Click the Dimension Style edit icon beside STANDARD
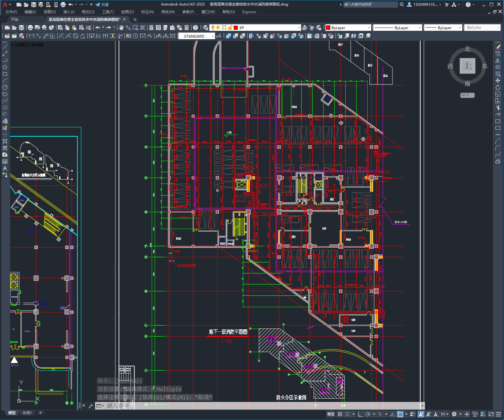 point(218,36)
